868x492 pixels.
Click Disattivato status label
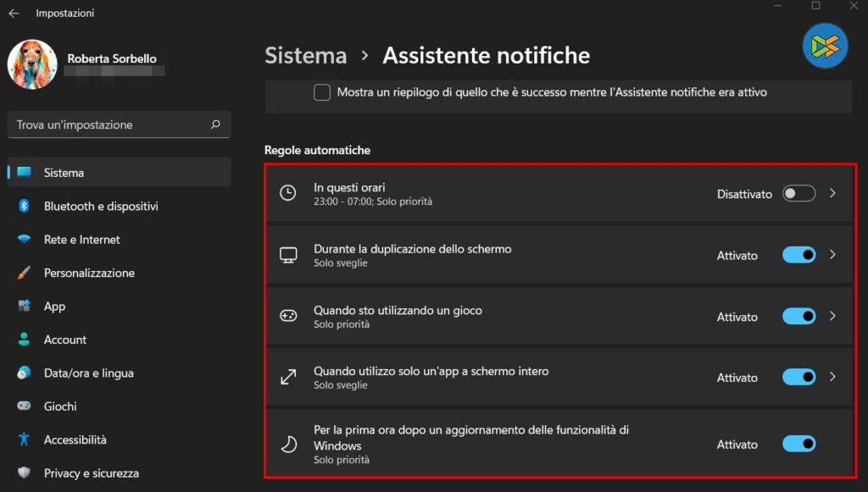pos(744,194)
